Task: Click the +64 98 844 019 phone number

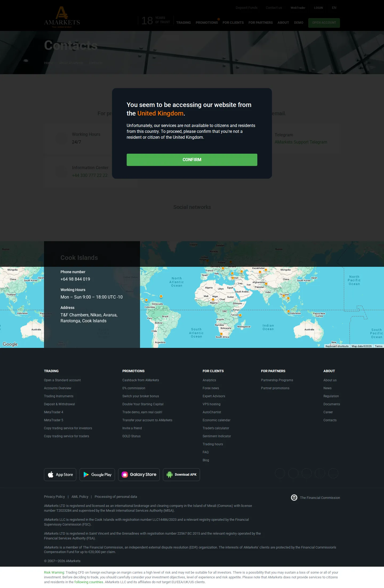Action: pyautogui.click(x=75, y=279)
